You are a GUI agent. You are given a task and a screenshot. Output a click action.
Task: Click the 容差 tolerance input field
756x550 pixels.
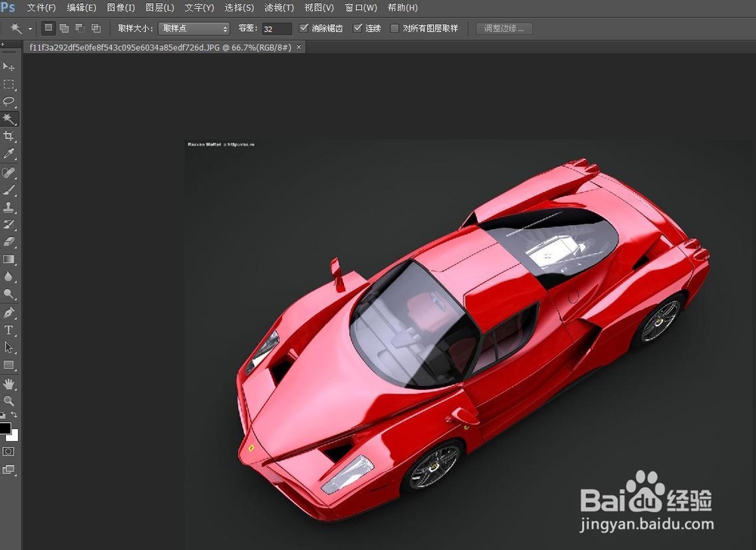[277, 29]
